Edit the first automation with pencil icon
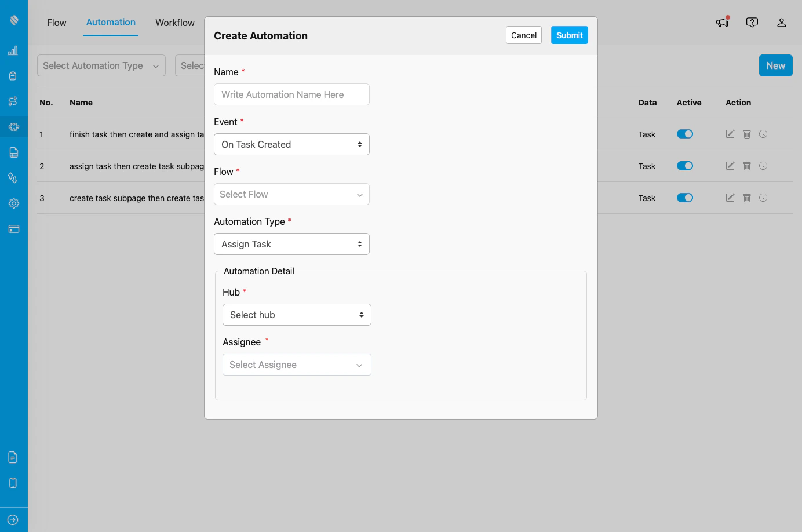 (x=730, y=134)
